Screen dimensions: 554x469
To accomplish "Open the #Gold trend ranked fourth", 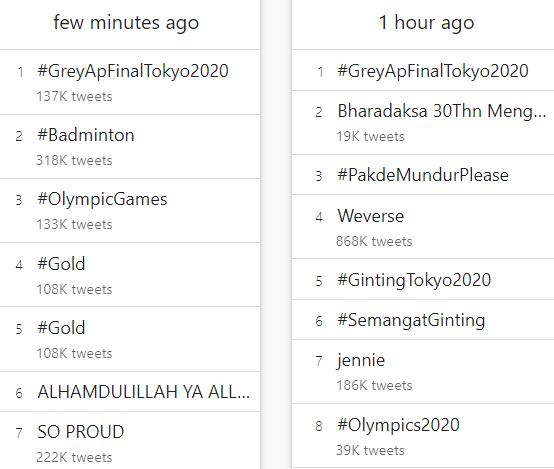I will pyautogui.click(x=61, y=264).
